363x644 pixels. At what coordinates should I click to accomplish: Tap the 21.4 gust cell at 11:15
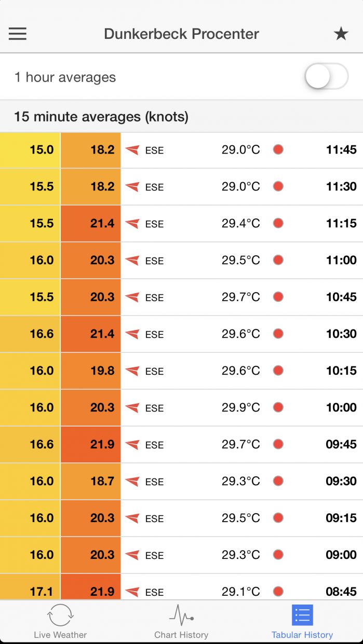tap(91, 224)
